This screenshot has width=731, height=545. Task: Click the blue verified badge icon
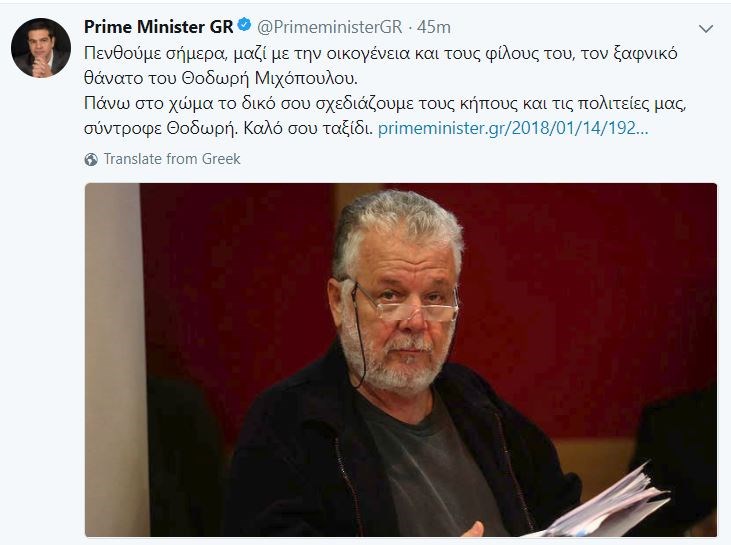[x=245, y=24]
